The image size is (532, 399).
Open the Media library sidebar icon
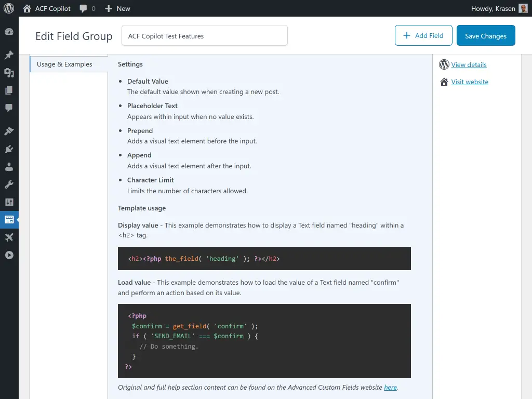click(9, 73)
